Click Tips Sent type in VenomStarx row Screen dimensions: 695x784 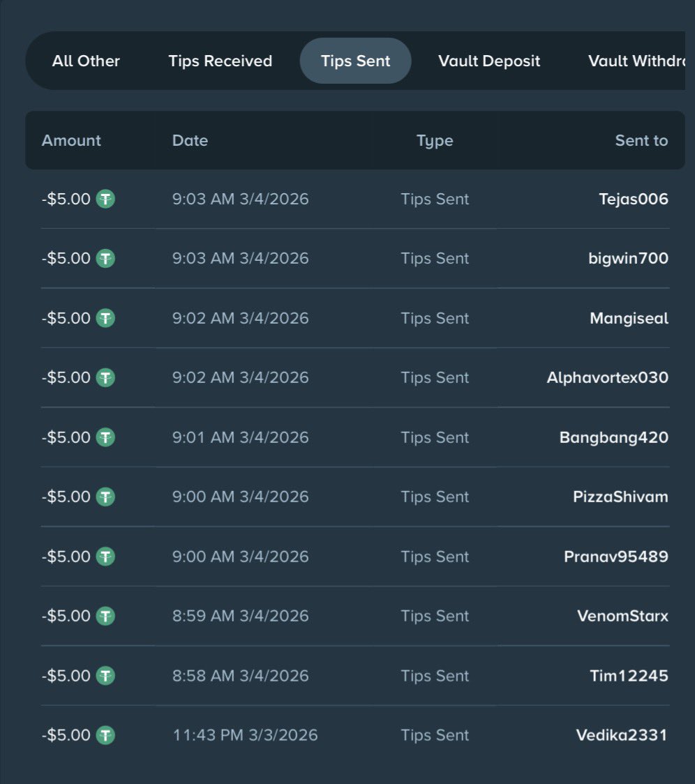click(435, 617)
